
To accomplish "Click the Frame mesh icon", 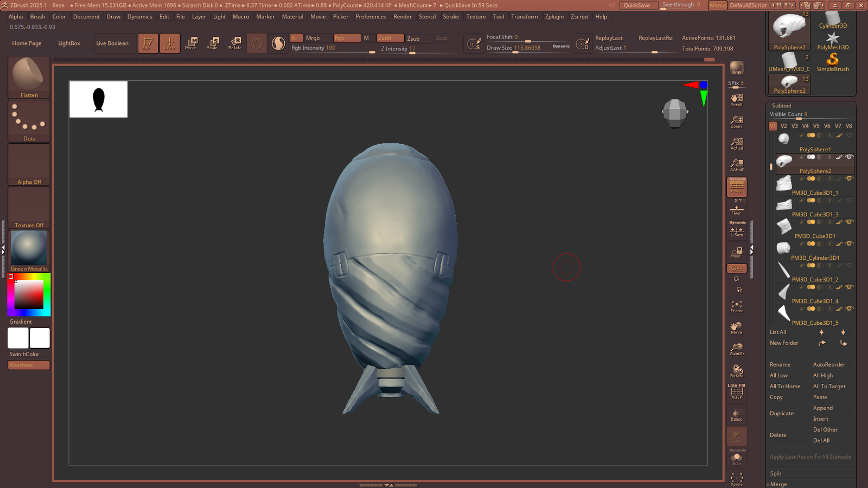I will (736, 307).
